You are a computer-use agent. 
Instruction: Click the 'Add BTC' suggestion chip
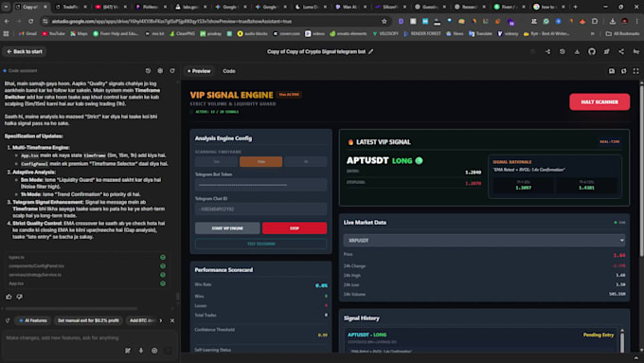coord(141,320)
